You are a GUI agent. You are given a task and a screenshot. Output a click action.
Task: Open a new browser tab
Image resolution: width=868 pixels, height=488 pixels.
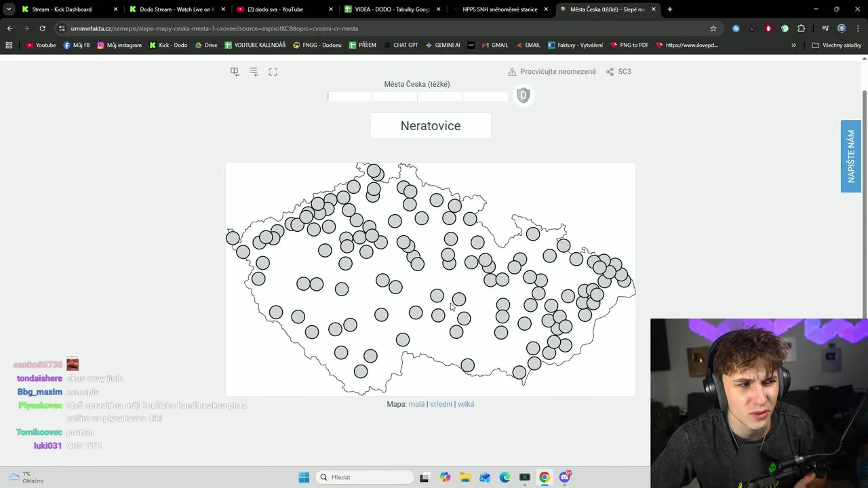(x=670, y=9)
